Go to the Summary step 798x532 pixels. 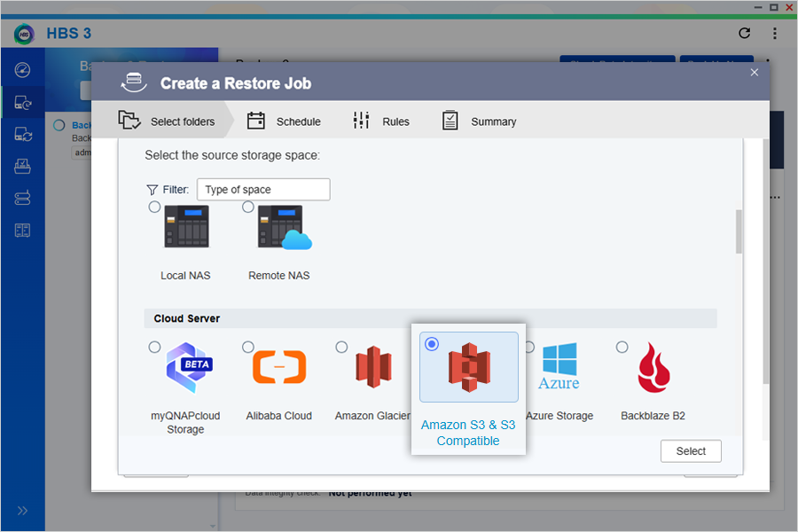click(x=479, y=121)
